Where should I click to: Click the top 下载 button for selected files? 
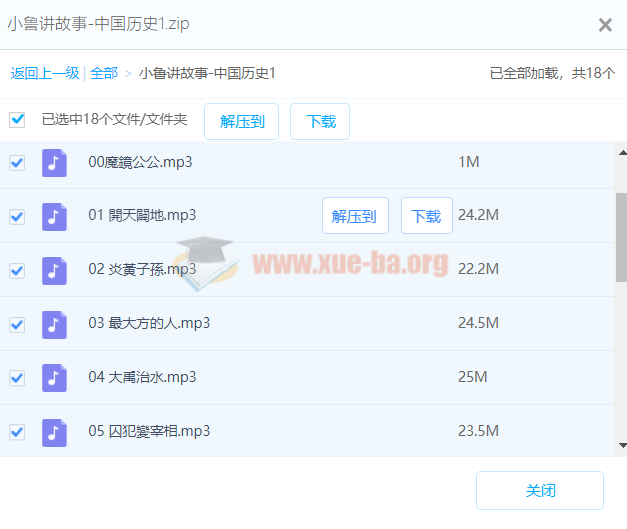click(320, 121)
